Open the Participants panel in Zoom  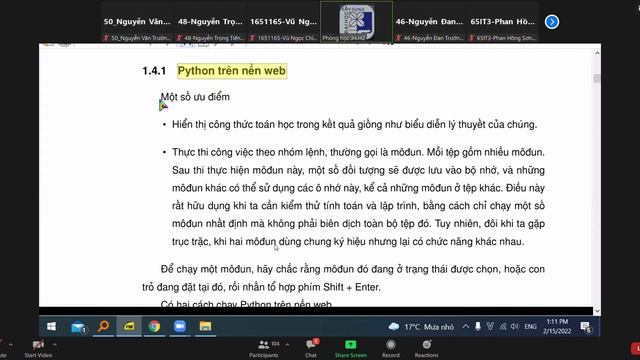(264, 349)
